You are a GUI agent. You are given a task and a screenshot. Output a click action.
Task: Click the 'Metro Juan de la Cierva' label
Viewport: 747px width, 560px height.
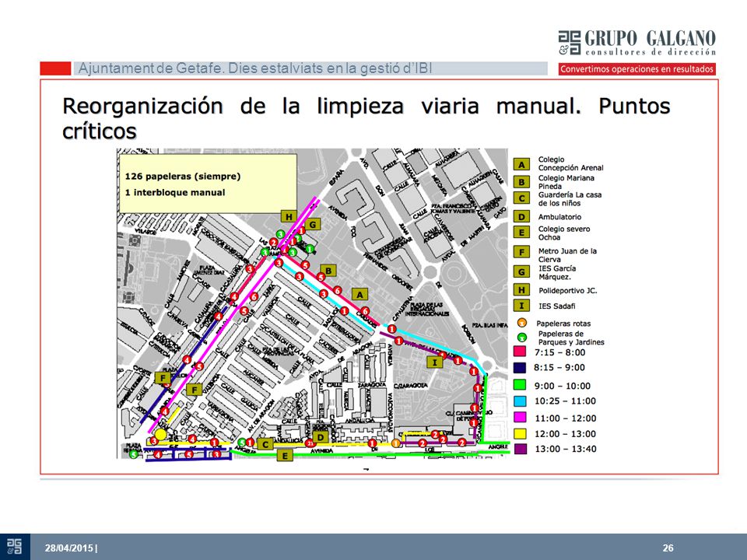tap(567, 255)
